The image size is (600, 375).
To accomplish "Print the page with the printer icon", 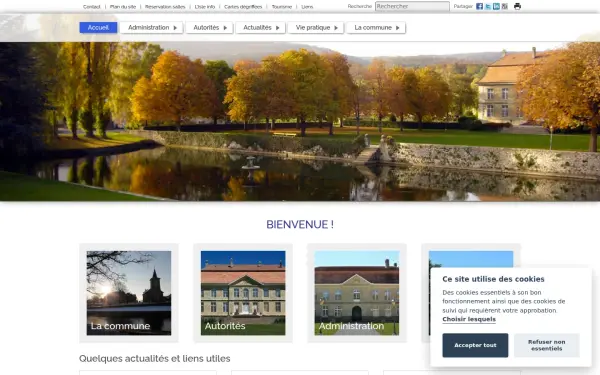I will (x=517, y=6).
